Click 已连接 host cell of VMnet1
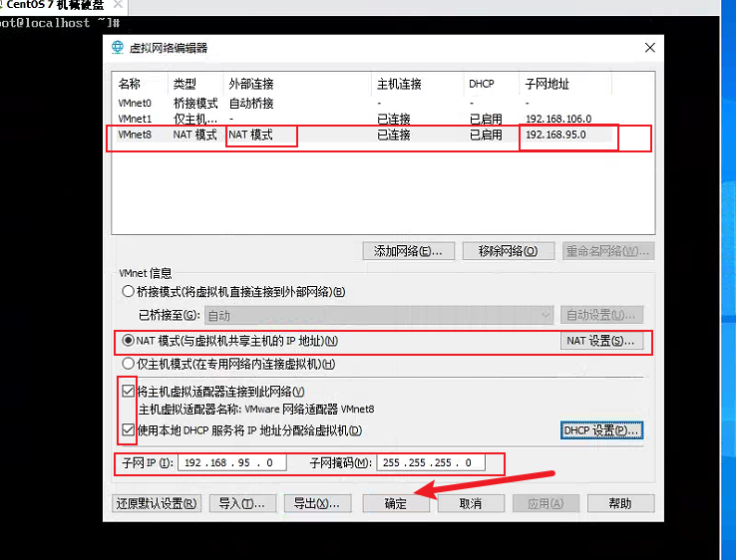 pos(394,119)
